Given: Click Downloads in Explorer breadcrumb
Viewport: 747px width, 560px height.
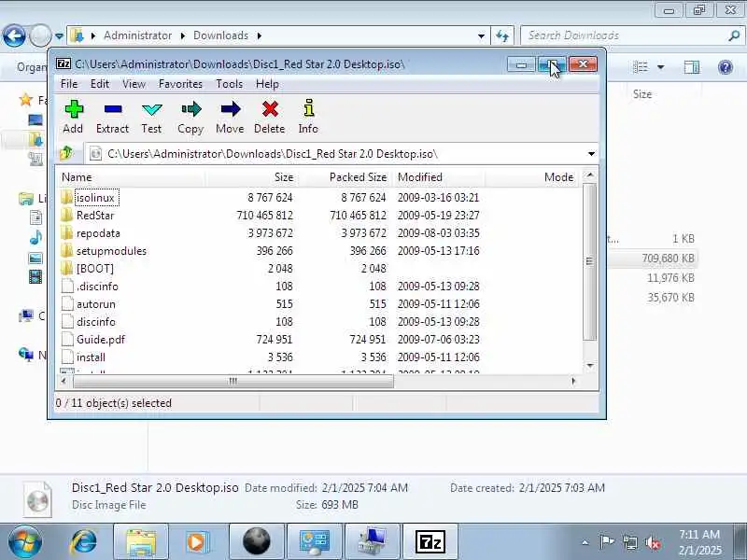Looking at the screenshot, I should (220, 35).
